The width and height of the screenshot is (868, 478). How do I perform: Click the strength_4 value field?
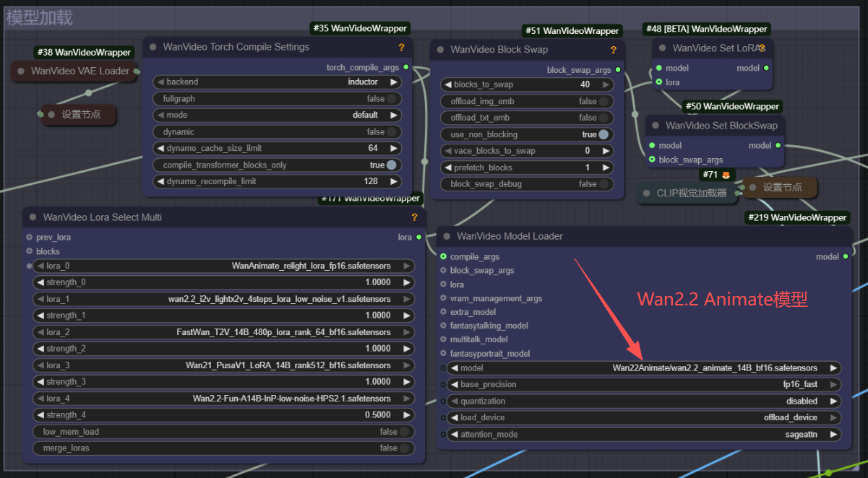pos(224,415)
